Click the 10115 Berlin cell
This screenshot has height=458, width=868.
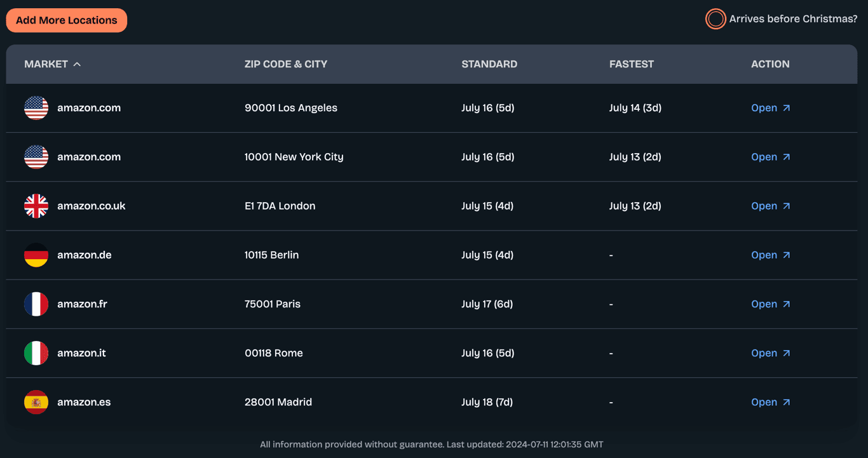[272, 255]
